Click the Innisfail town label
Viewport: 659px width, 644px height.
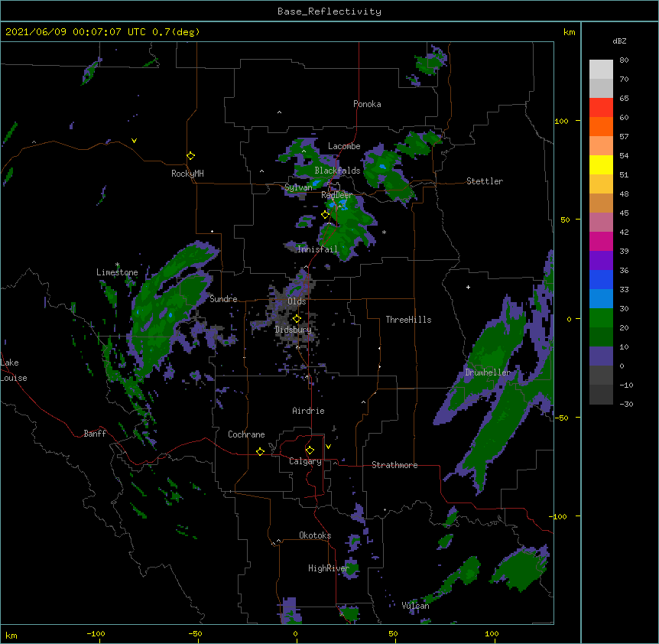[x=317, y=249]
